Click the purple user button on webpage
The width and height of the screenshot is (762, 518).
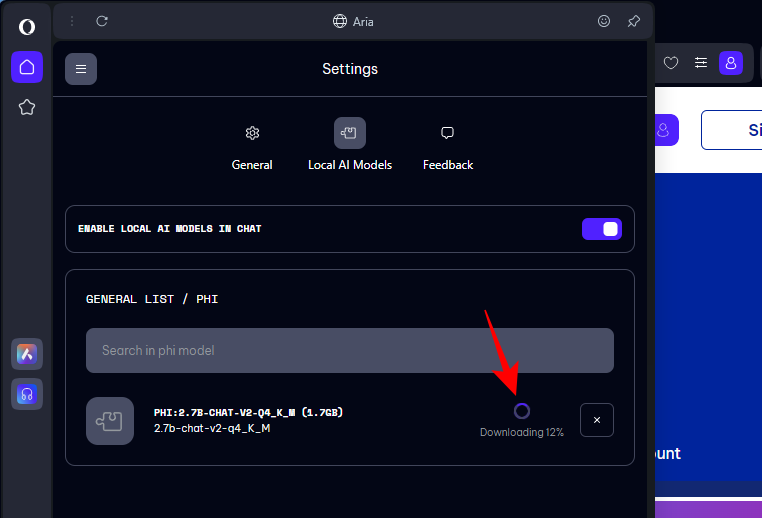[664, 130]
